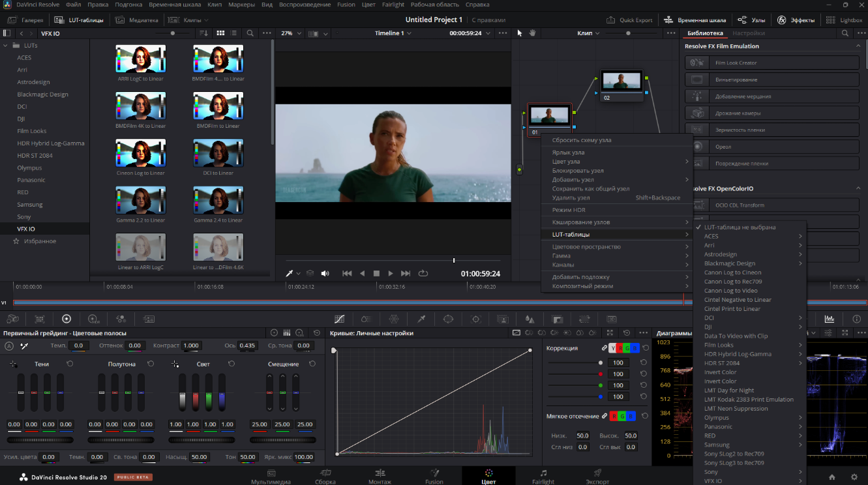The height and width of the screenshot is (485, 868).
Task: Mute the viewer audio
Action: (x=325, y=273)
